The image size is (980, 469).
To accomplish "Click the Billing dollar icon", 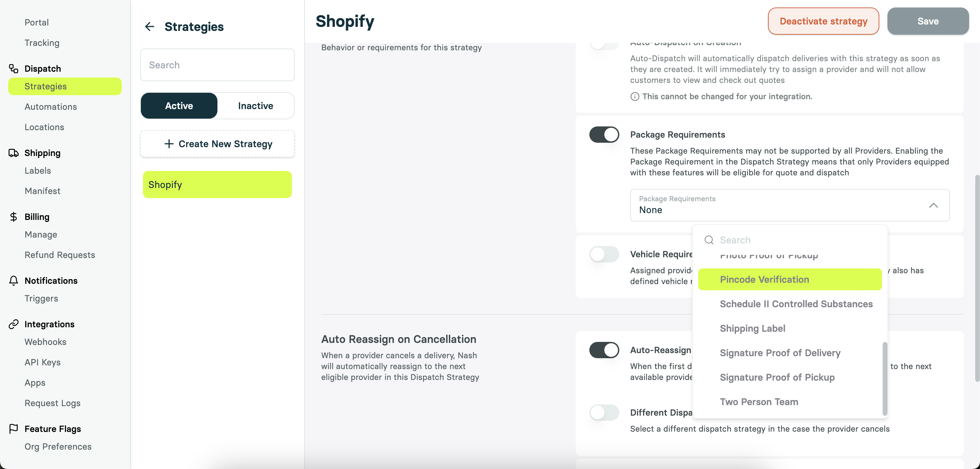I will click(14, 216).
